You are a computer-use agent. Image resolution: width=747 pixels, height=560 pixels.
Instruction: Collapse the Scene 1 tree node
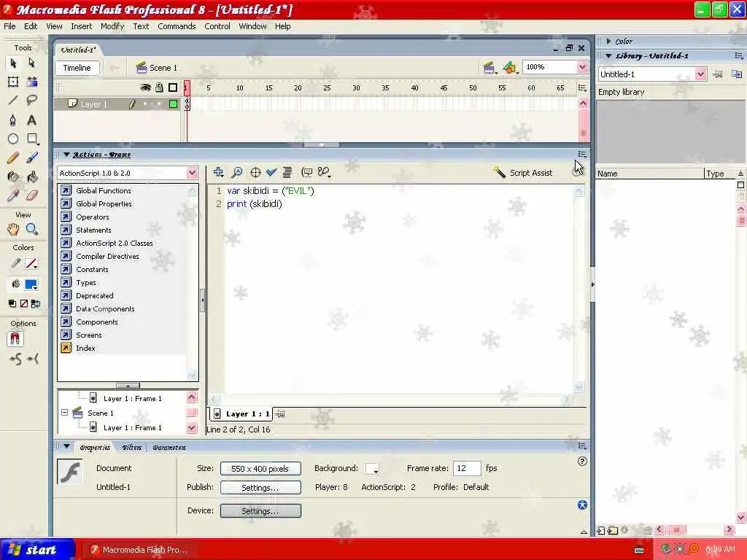(x=64, y=413)
